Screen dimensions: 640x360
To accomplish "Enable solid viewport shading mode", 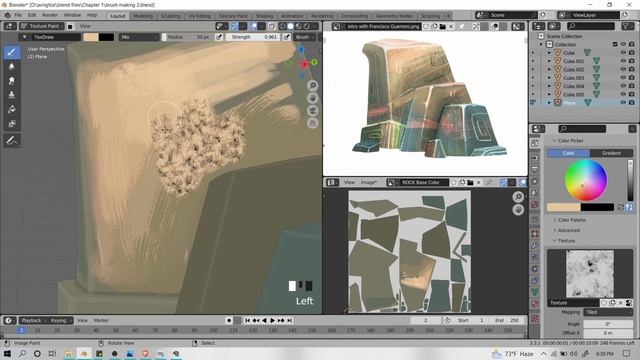I will pos(290,26).
